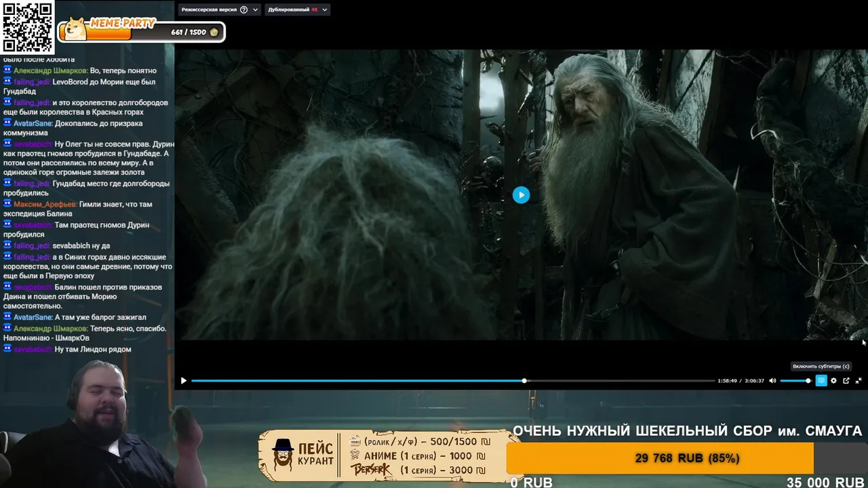Click the Berserk logo in price list
Viewport: 868px width, 488px height.
point(371,469)
